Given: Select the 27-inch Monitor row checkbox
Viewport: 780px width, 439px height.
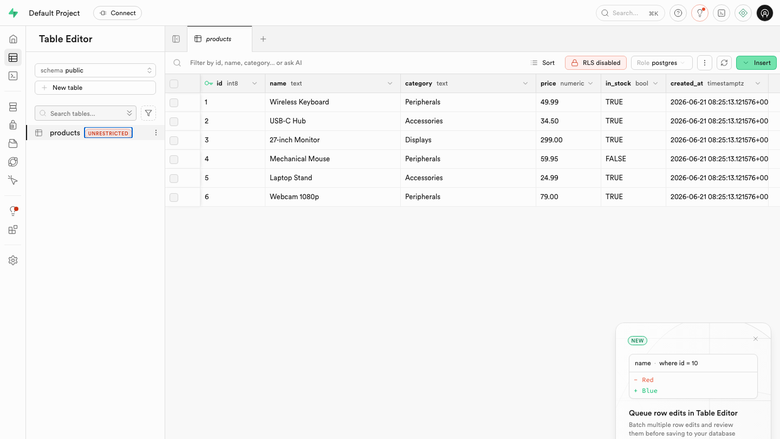Looking at the screenshot, I should [x=174, y=140].
